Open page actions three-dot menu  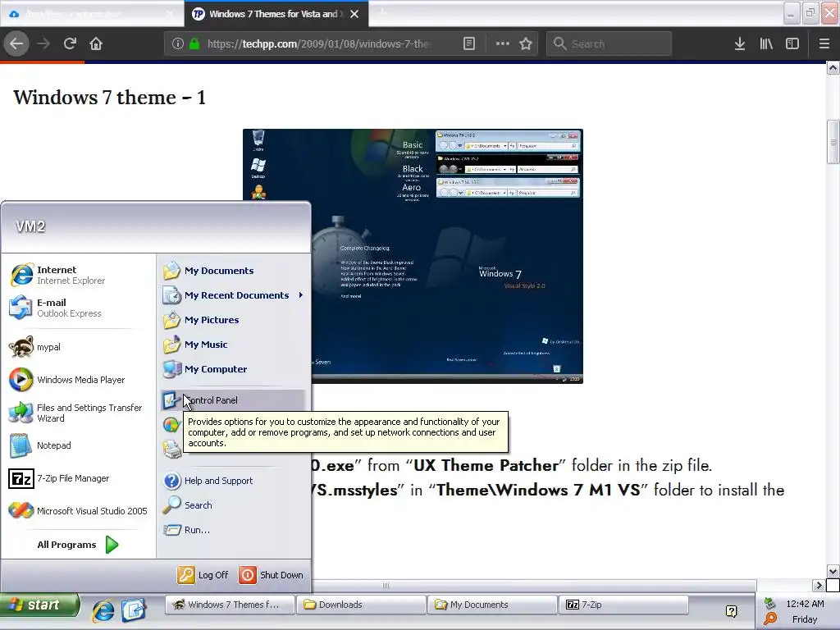point(503,43)
